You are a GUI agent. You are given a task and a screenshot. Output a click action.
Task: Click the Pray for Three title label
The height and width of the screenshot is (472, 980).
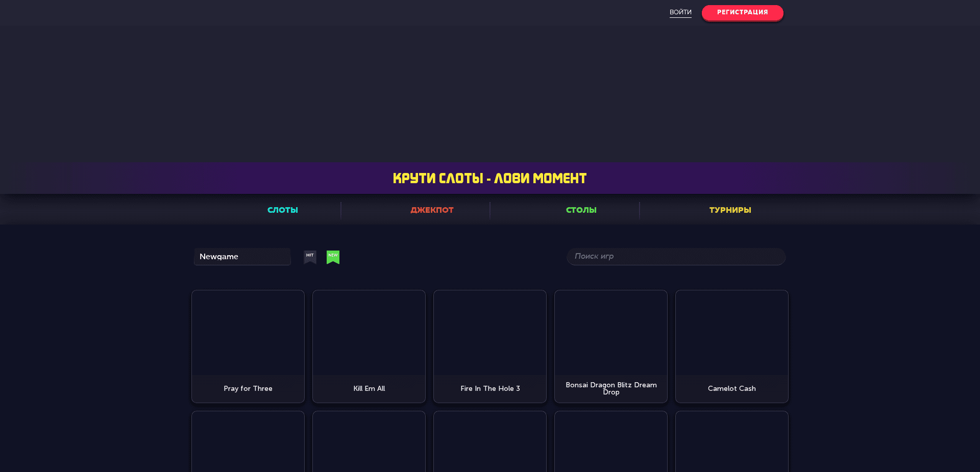[248, 388]
